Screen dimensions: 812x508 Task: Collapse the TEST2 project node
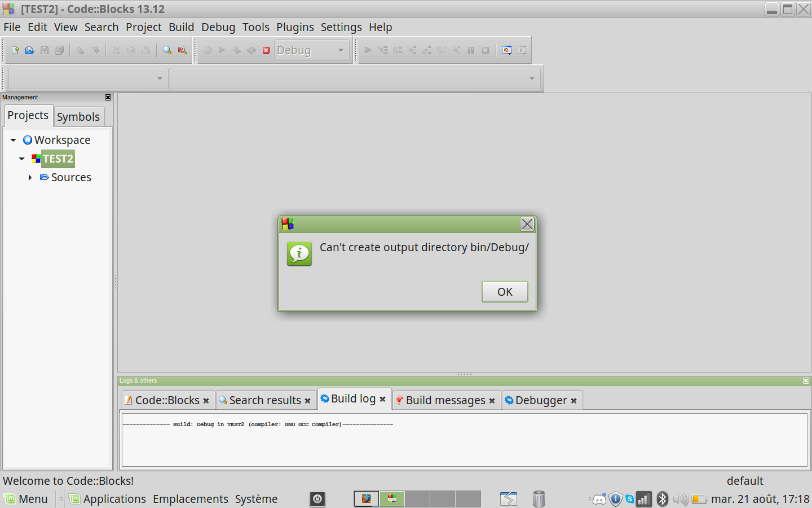coord(21,159)
